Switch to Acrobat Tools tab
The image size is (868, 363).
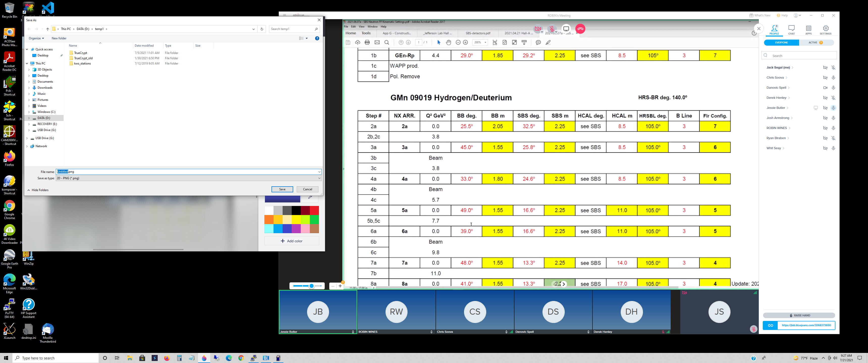(366, 33)
